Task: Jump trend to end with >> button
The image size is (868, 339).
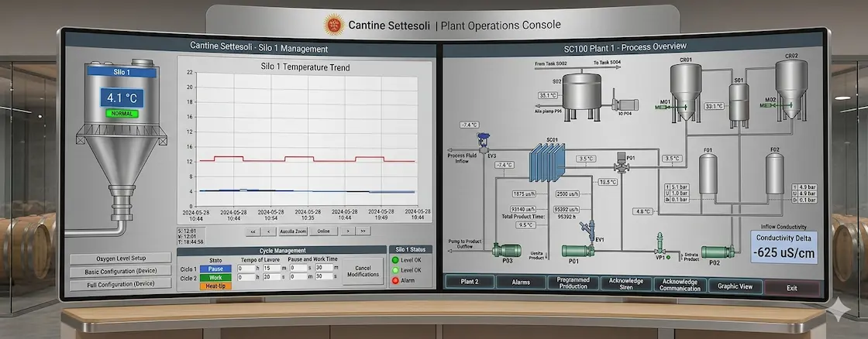Action: tap(363, 231)
